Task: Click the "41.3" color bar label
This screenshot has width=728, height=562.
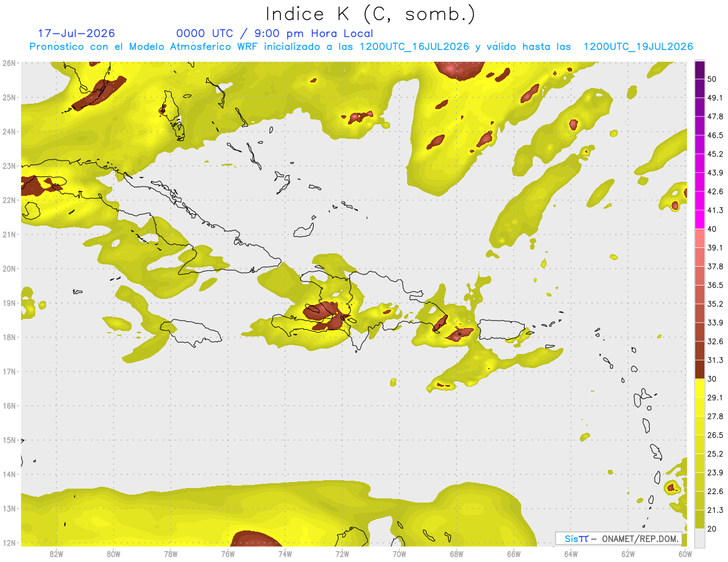Action: 715,210
